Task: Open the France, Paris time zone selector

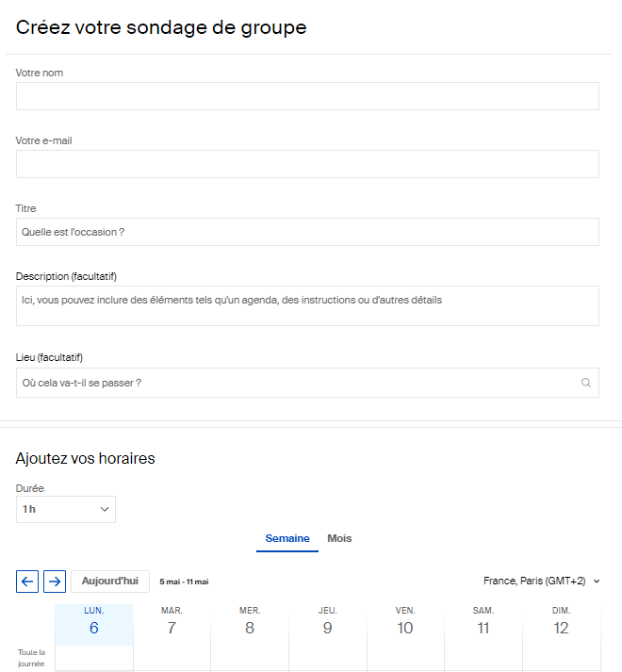Action: pos(541,581)
